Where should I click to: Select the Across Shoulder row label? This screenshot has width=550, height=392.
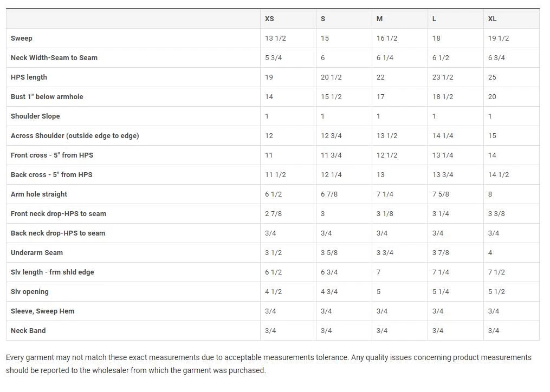(75, 136)
